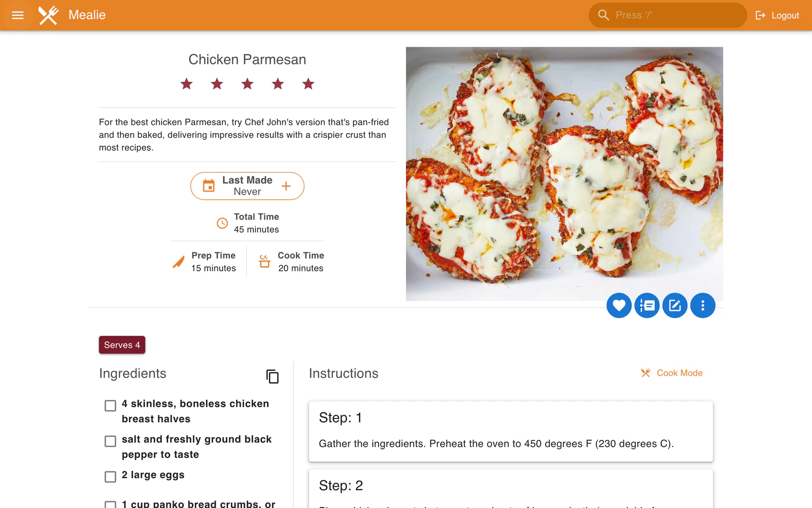Check the panko bread crumbs ingredient

(x=110, y=504)
